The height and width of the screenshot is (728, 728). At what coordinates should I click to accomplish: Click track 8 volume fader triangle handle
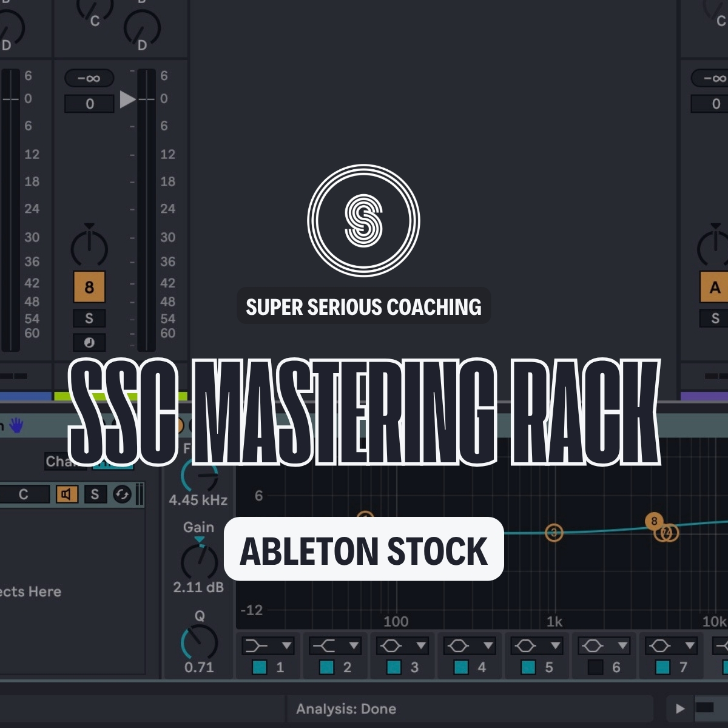pos(127,99)
